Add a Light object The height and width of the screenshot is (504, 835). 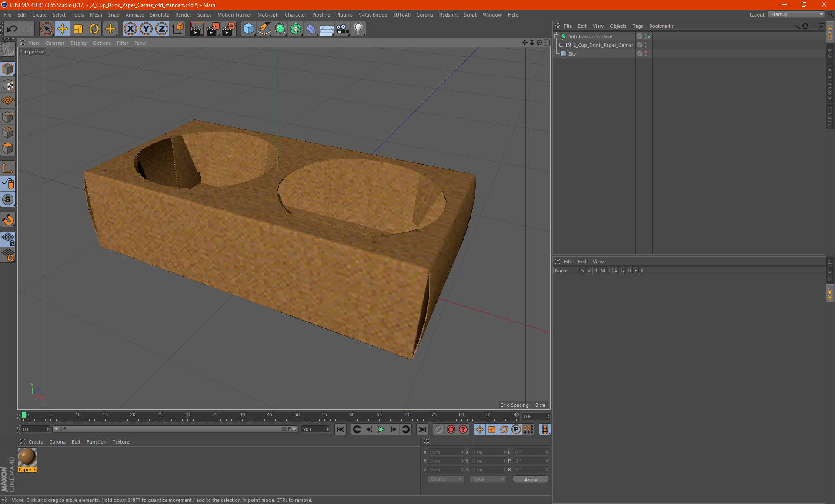358,29
